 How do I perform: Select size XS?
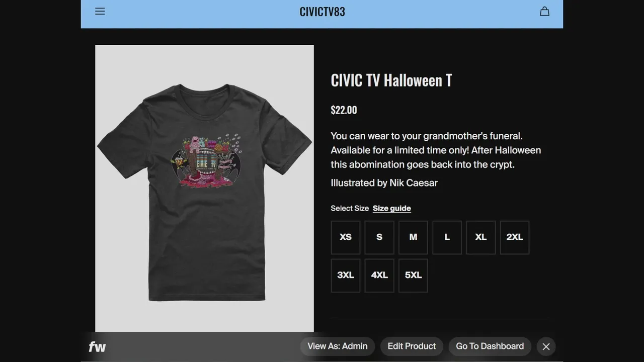tap(346, 237)
